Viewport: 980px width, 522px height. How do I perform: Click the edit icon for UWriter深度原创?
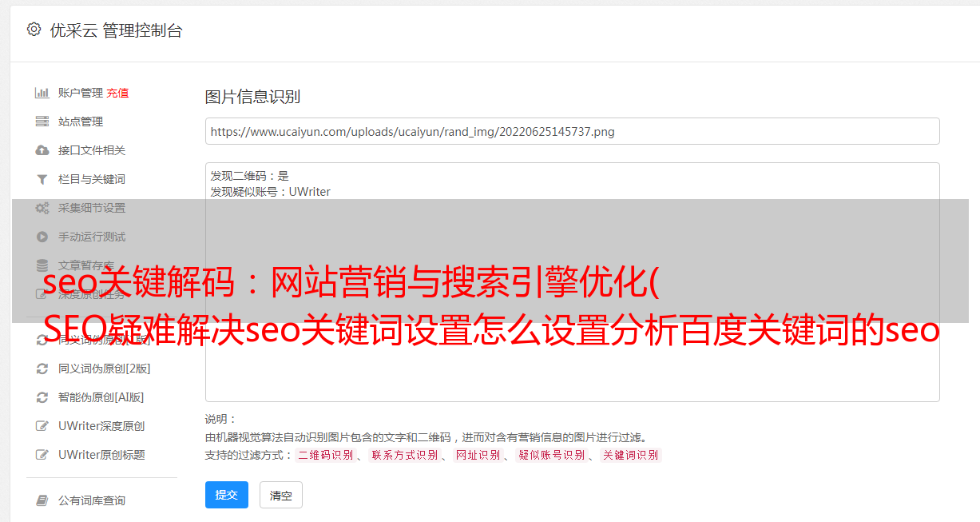click(42, 426)
